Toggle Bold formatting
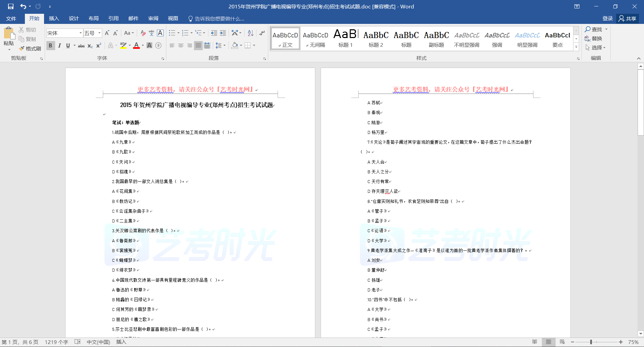The height and width of the screenshot is (347, 644). 50,45
